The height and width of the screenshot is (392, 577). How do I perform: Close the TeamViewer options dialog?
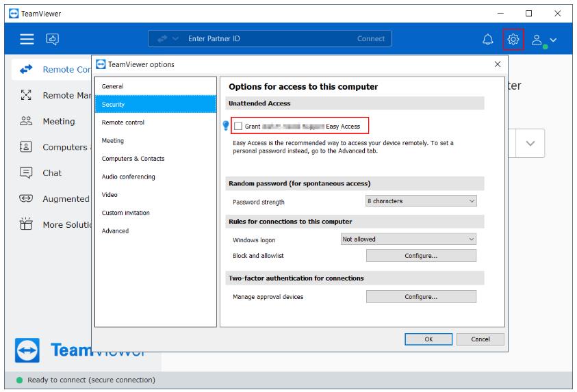tap(497, 64)
